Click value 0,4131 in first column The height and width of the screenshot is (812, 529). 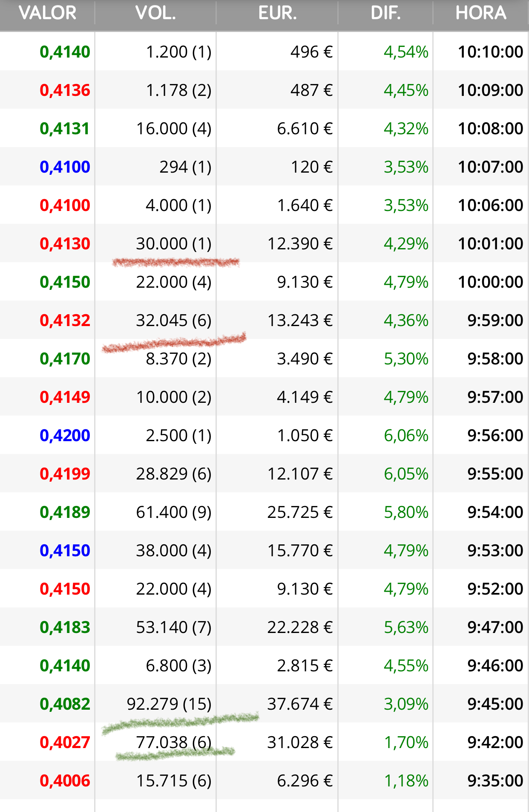tap(65, 129)
